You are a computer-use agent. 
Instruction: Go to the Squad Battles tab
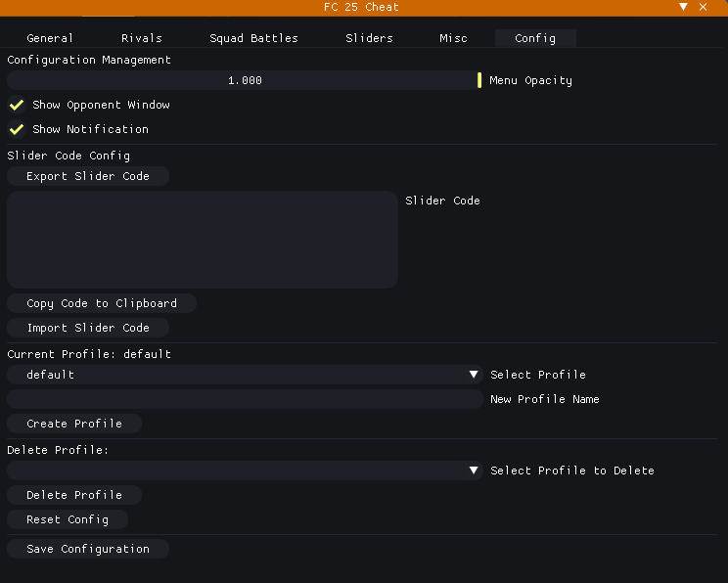click(253, 38)
